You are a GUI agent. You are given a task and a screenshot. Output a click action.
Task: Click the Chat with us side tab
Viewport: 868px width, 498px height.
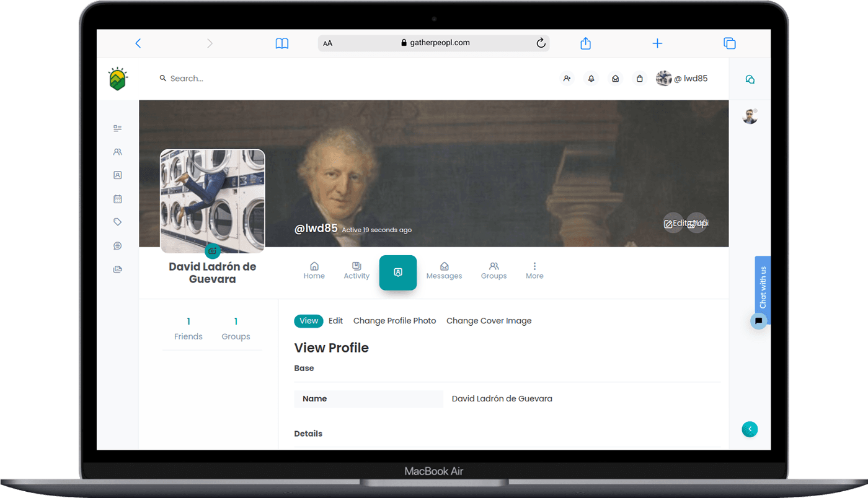(x=763, y=287)
